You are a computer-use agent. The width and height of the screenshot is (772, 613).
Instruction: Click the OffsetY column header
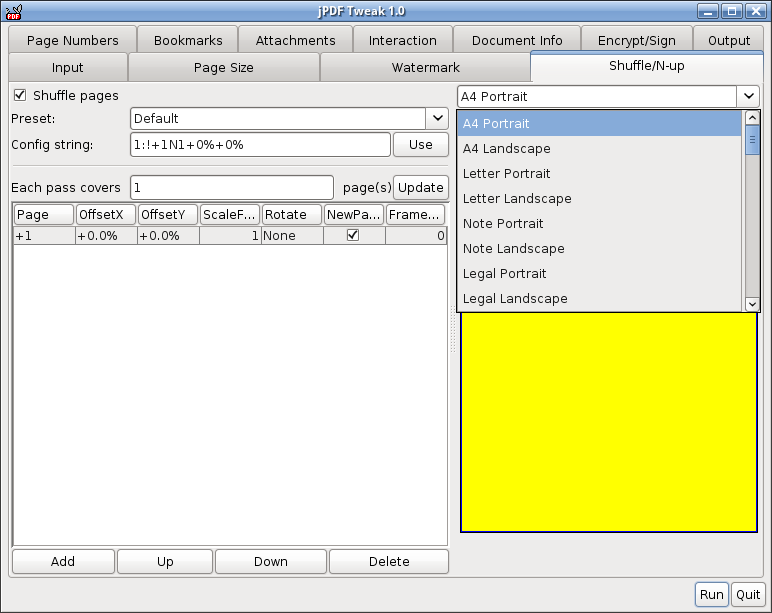coord(167,215)
